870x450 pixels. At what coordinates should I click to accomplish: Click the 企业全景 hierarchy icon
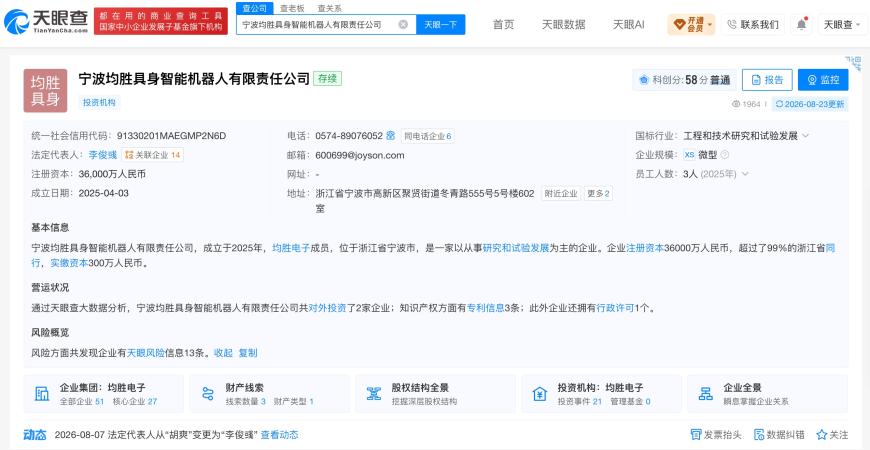(x=706, y=393)
